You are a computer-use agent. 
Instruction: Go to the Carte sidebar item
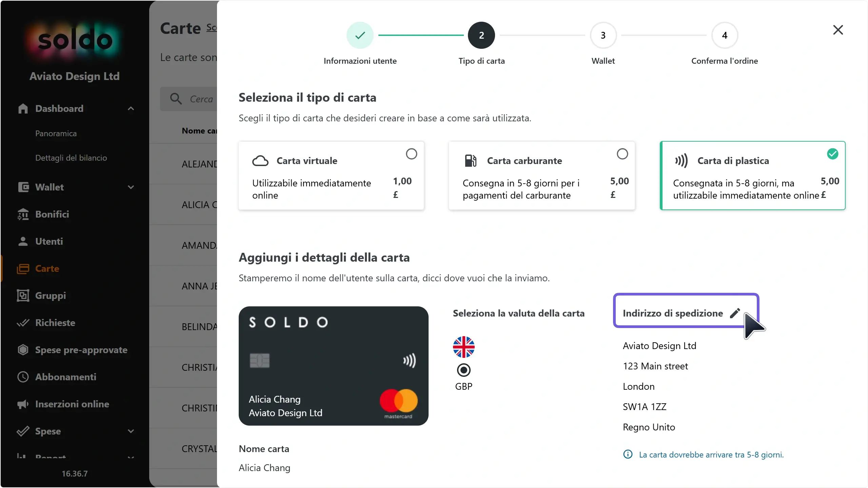click(47, 268)
